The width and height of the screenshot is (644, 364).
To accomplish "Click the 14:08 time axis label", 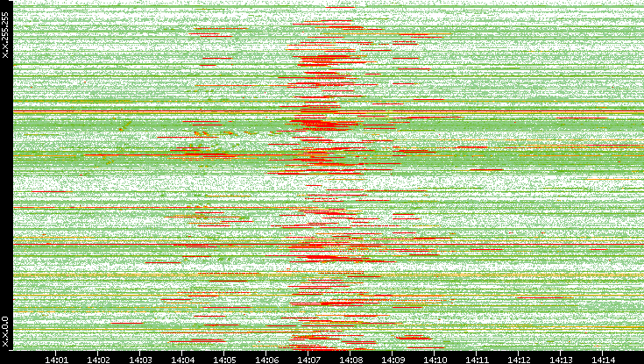I will point(350,358).
